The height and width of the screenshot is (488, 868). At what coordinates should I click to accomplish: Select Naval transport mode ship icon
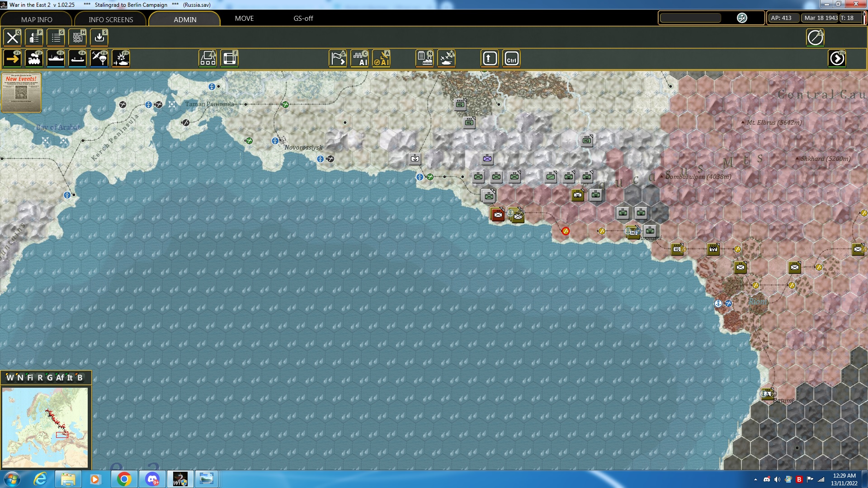coord(56,59)
